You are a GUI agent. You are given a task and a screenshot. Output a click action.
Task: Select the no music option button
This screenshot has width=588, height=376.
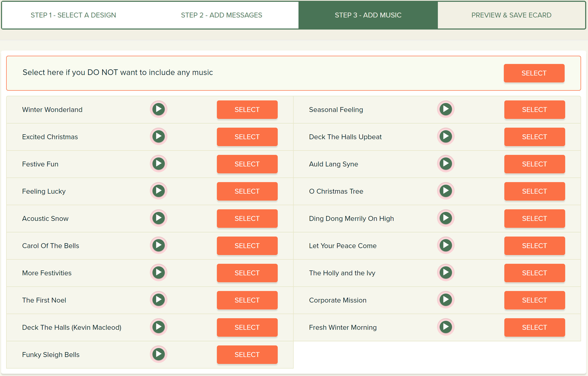(x=534, y=73)
